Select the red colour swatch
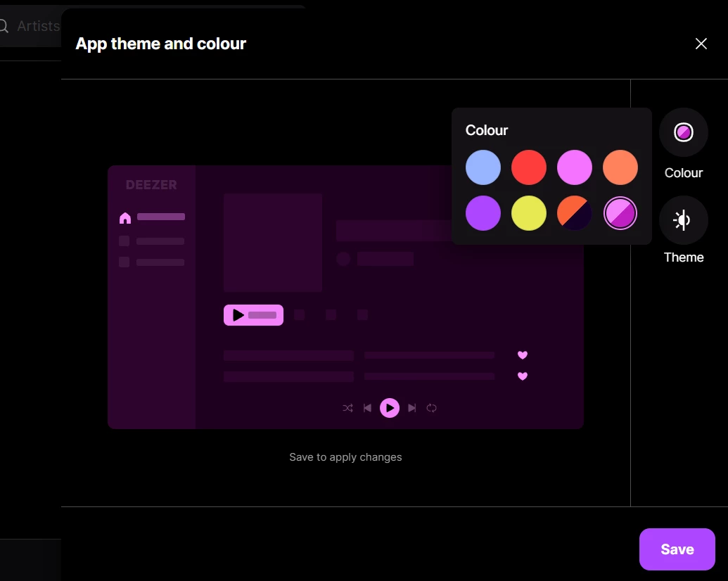Screen dimensions: 728x581 (529, 167)
